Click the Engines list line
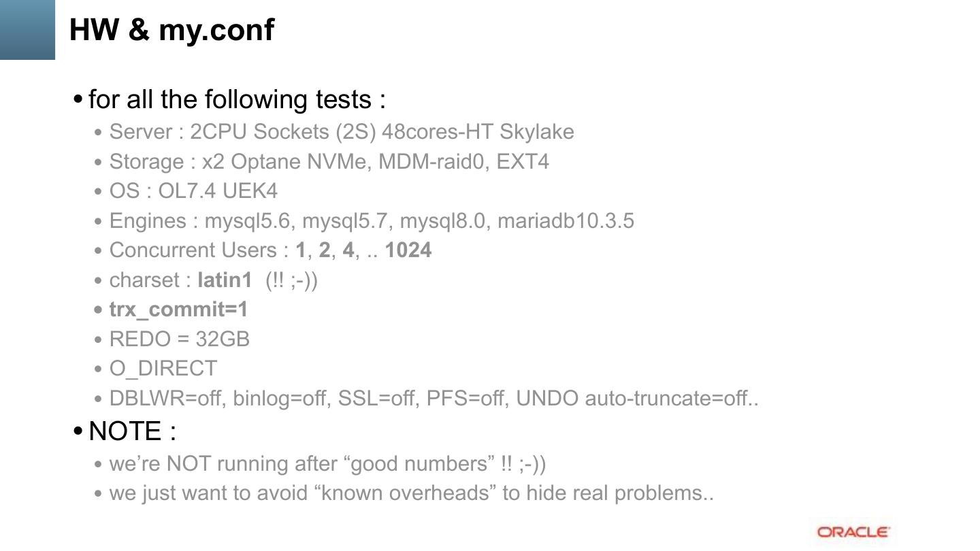 tap(371, 221)
